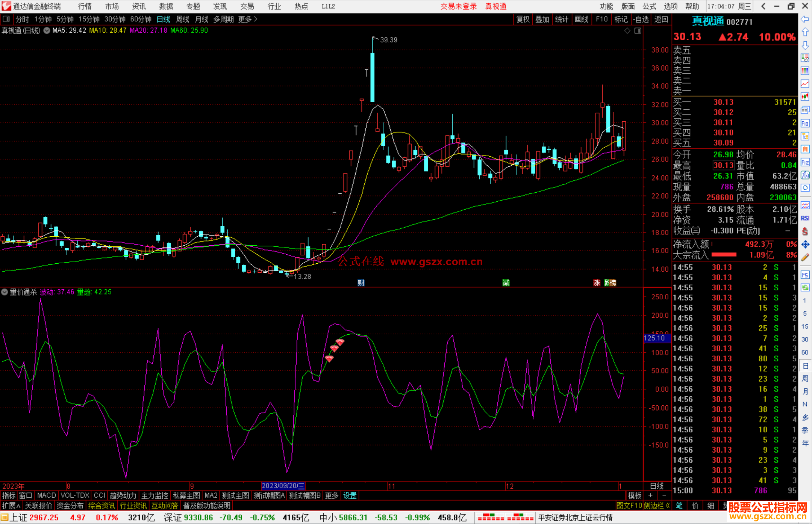The width and height of the screenshot is (812, 524).
Task: Zoom in chart with plus button
Action: coord(650,495)
